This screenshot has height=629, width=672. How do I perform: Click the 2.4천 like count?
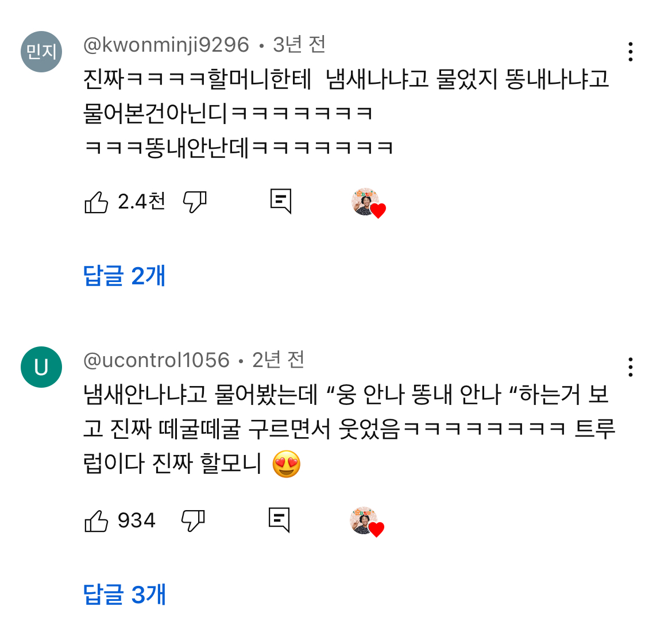coord(141,202)
